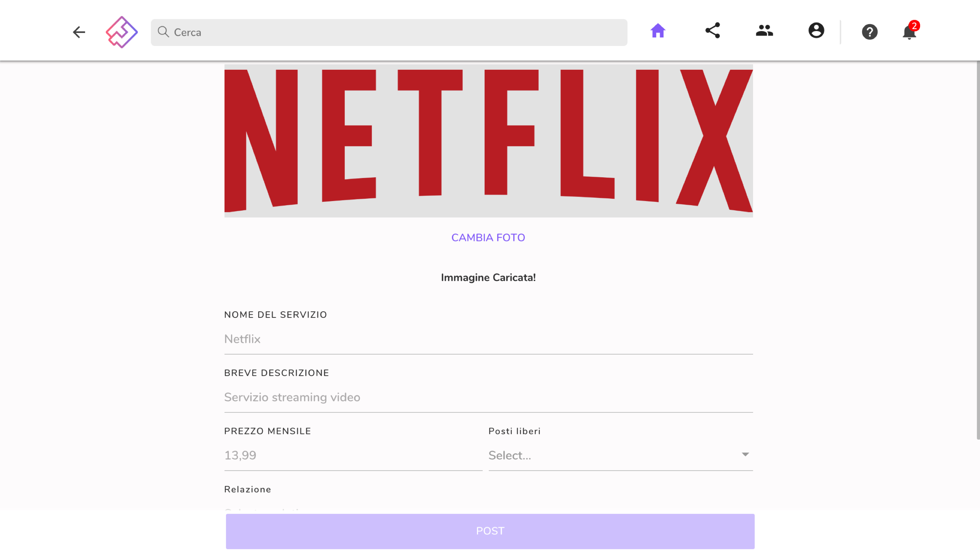Screen dimensions: 980x556
Task: Click the 'BREVE DESCRIZIONE' label
Action: (x=276, y=373)
